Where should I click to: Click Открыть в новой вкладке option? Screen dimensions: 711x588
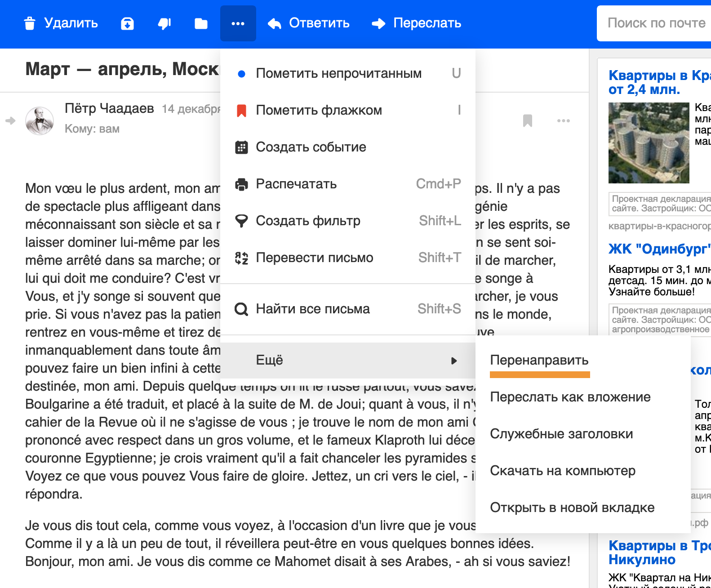(583, 508)
